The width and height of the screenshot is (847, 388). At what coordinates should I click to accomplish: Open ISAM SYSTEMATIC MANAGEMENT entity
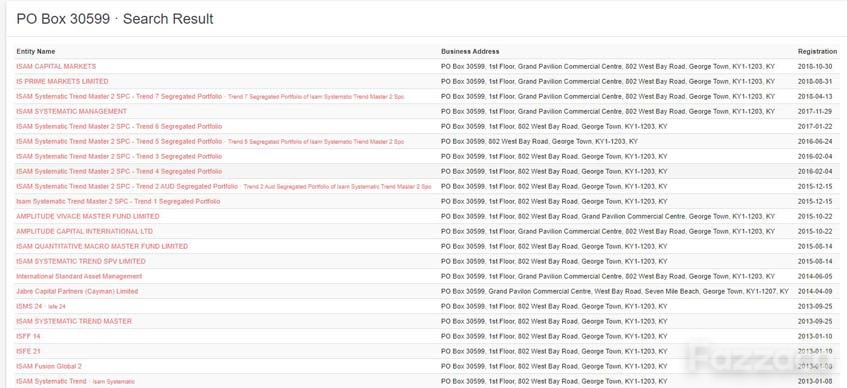point(71,111)
